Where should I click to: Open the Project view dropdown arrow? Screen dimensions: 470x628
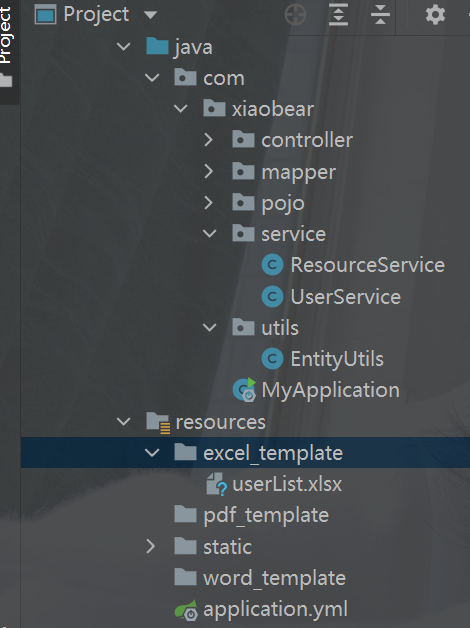pos(150,15)
